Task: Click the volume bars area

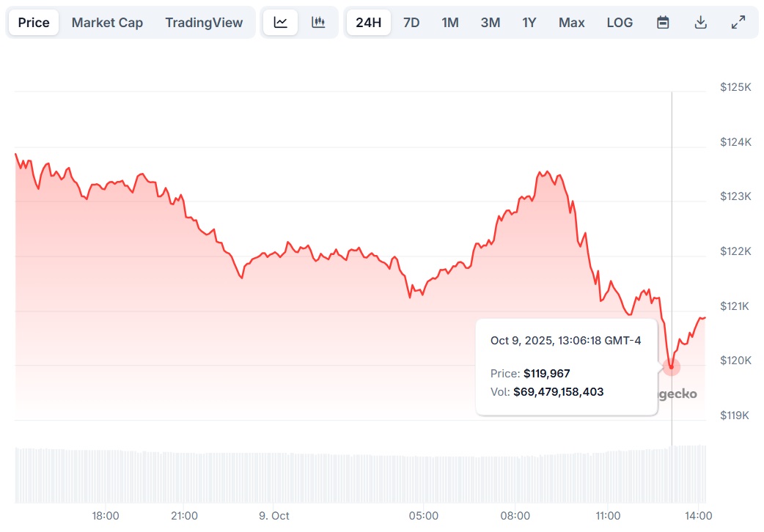Action: (359, 476)
